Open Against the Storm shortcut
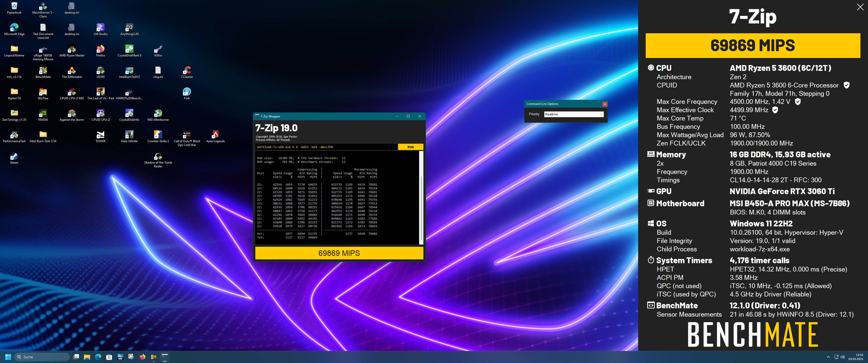Screen dimensions: 868x363 pyautogui.click(x=72, y=115)
